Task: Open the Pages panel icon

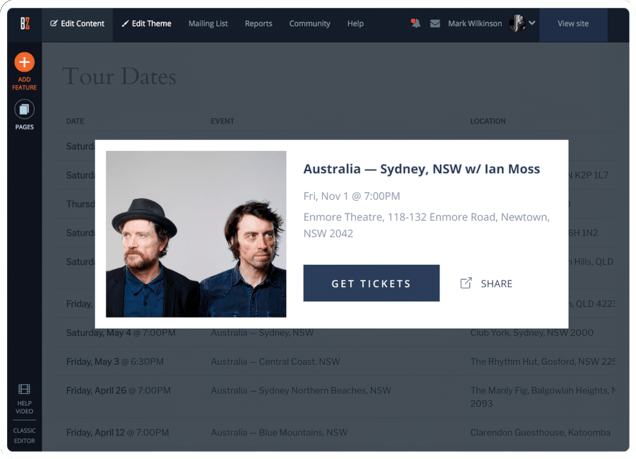Action: [24, 110]
